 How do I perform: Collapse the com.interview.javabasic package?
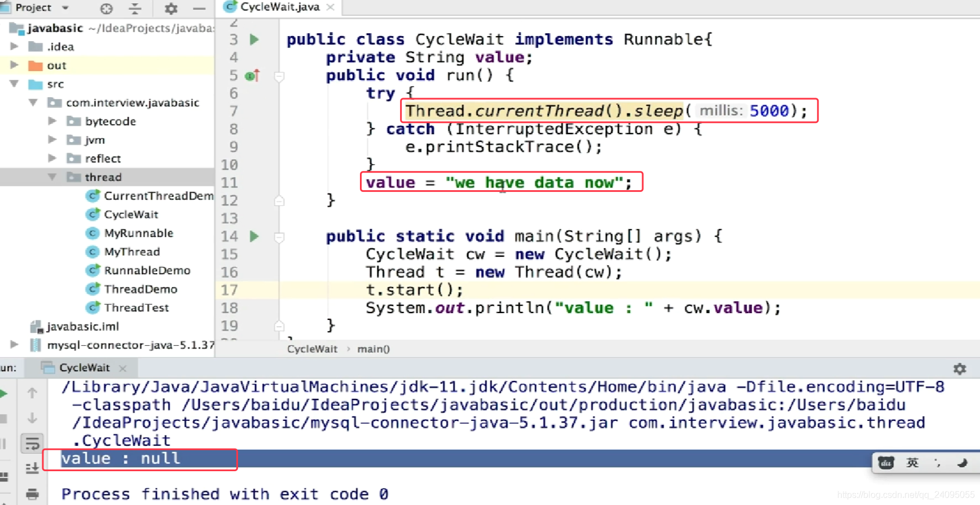click(33, 102)
